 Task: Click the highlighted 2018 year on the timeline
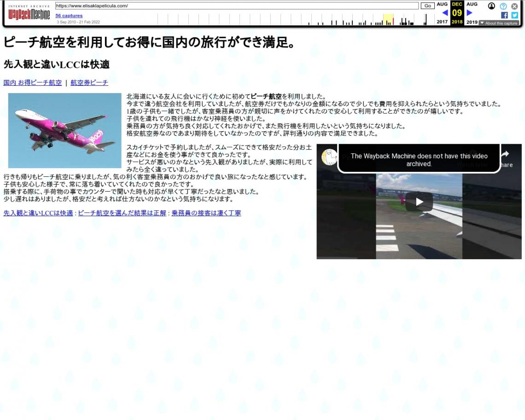388,19
